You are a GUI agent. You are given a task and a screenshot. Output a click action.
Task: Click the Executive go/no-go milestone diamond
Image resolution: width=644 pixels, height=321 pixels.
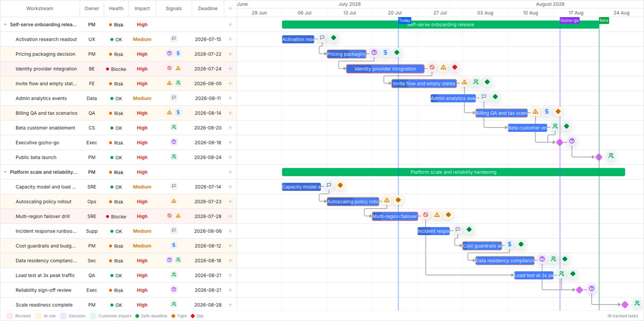[560, 142]
